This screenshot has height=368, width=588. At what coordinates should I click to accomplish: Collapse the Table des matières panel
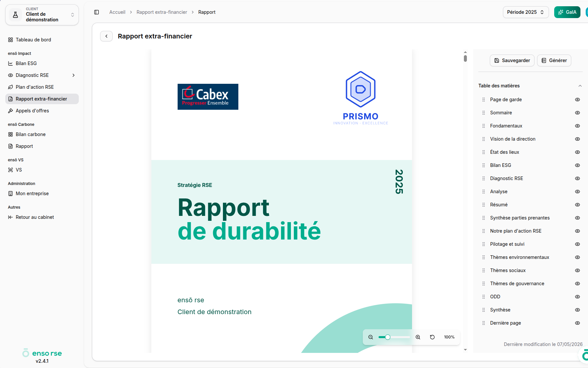[580, 86]
